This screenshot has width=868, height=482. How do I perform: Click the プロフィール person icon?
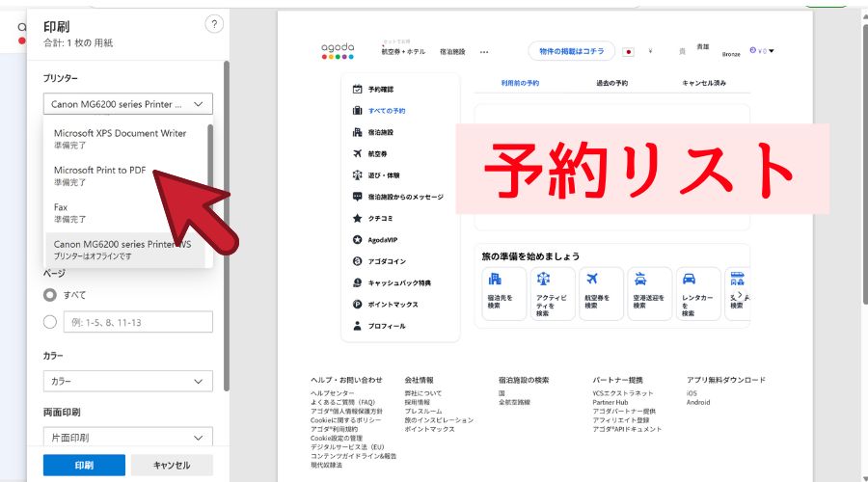[x=358, y=326]
